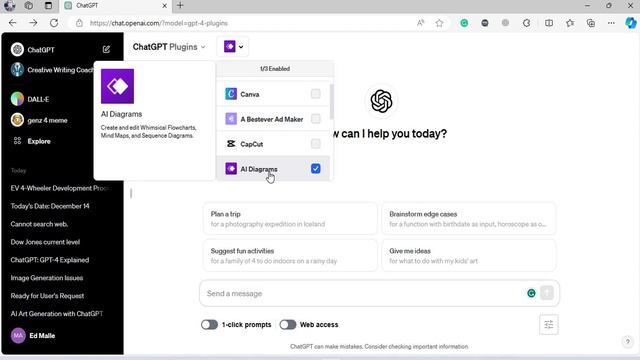640x360 pixels.
Task: Click the Grammarly icon in message box
Action: pyautogui.click(x=531, y=293)
